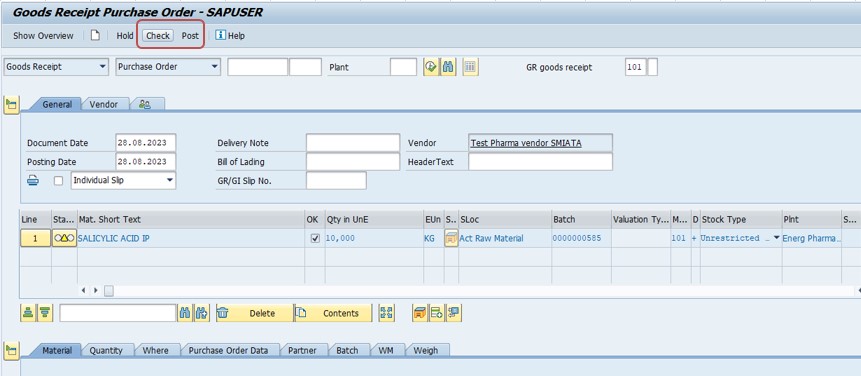This screenshot has height=376, width=861.
Task: Open the Weigh tab
Action: click(x=426, y=350)
